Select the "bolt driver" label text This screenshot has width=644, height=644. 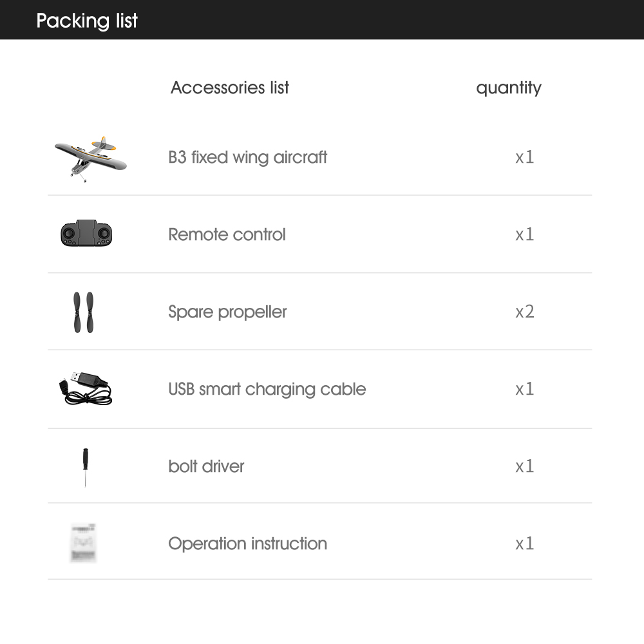206,466
